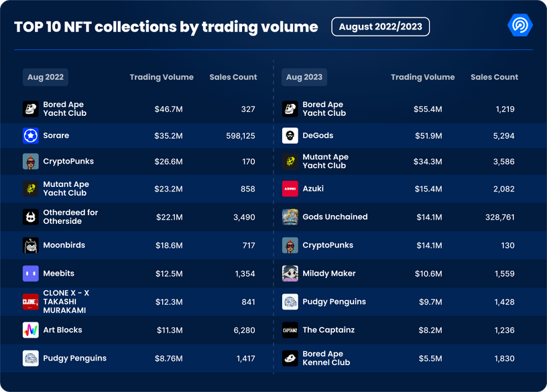Image resolution: width=547 pixels, height=392 pixels.
Task: Click Sales Count header under Aug 2022
Action: point(233,77)
